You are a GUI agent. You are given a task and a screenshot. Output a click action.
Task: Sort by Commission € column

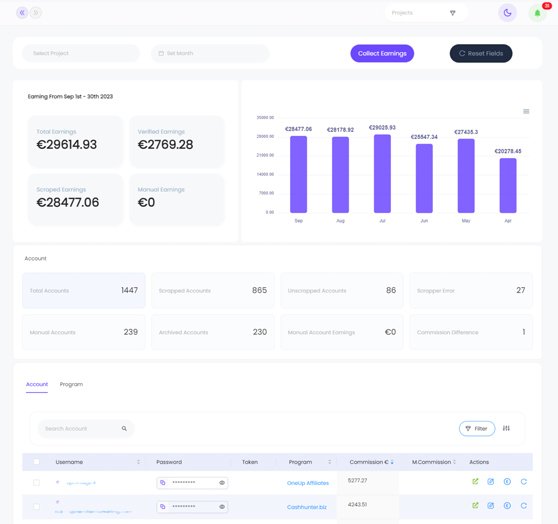(x=392, y=462)
